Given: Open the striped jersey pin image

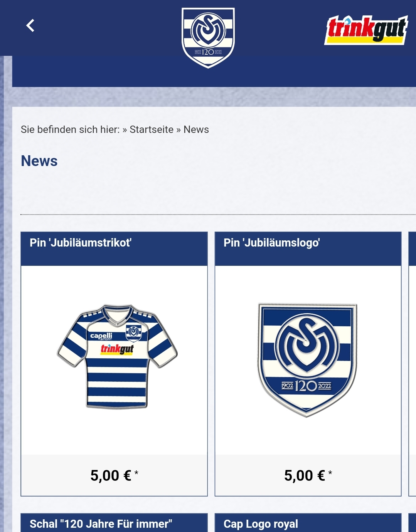Looking at the screenshot, I should coord(117,357).
